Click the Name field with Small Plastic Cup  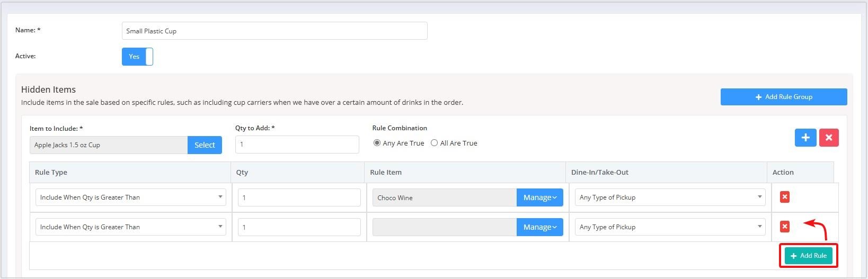pyautogui.click(x=274, y=31)
